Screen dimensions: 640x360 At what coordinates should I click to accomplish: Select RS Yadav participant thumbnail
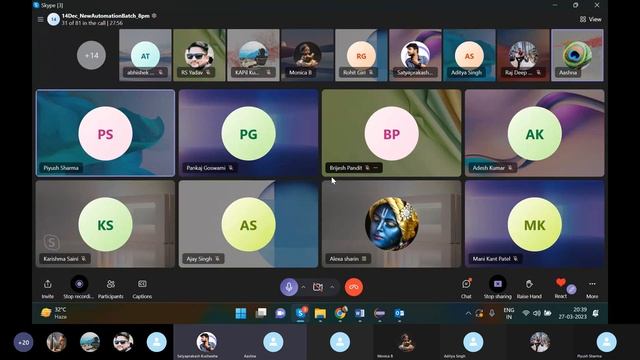pos(199,55)
